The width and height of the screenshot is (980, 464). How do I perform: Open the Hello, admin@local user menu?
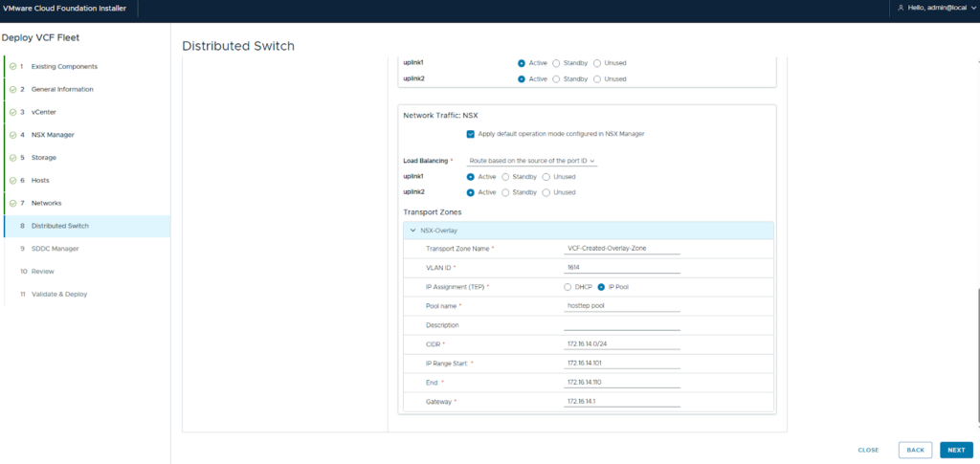936,8
